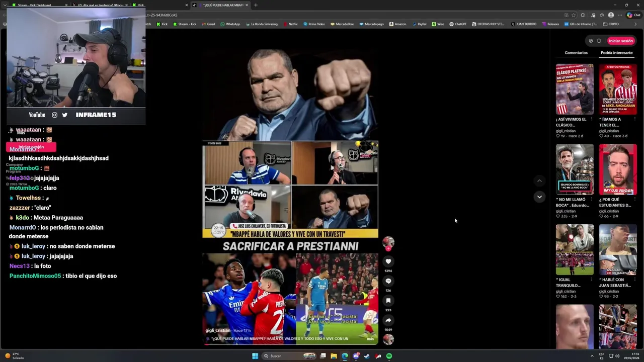Click the compass icon beside Iniciar sesión

point(591,41)
